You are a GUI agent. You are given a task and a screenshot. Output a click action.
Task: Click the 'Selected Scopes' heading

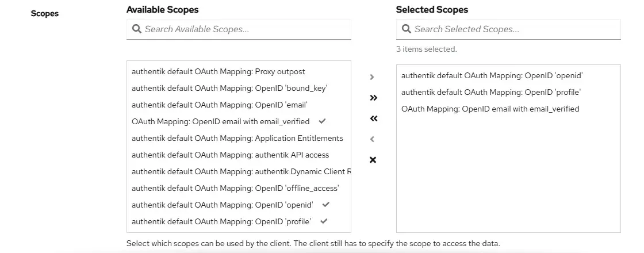click(432, 9)
